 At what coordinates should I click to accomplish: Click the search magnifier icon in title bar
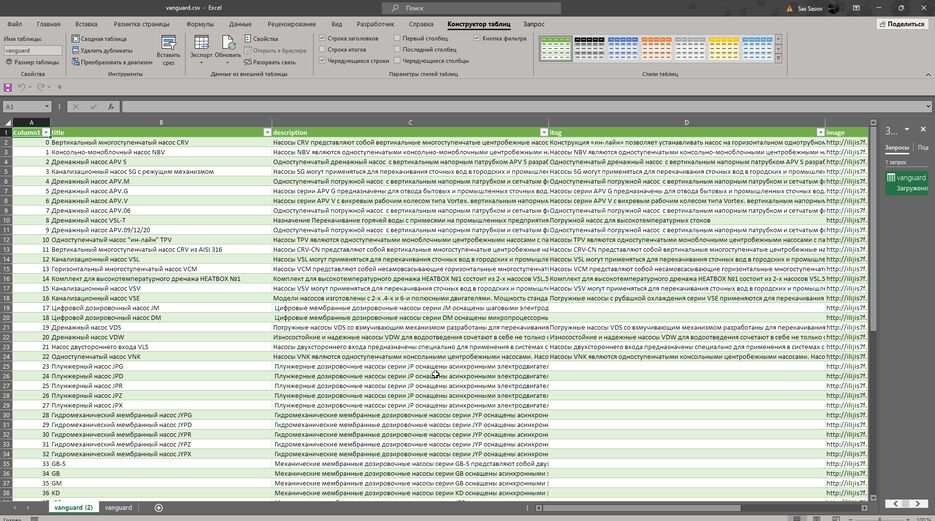pos(395,8)
